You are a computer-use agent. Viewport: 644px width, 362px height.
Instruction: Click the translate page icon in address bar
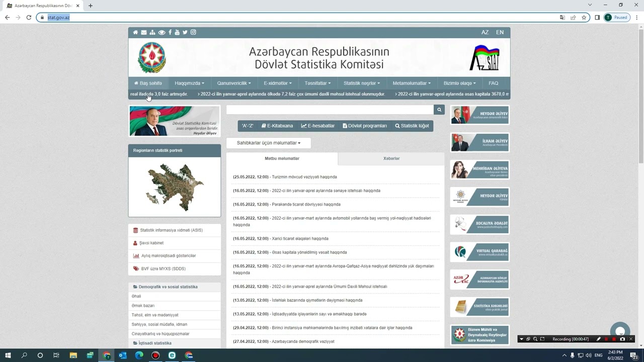click(562, 17)
